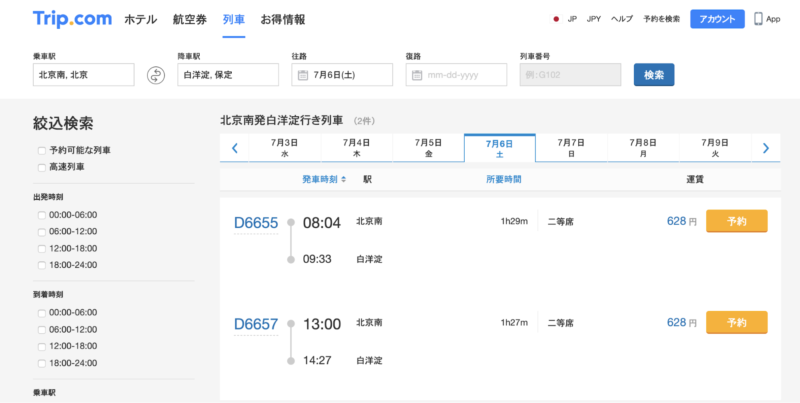Sort by 発車時刻 column
The width and height of the screenshot is (800, 403).
[324, 180]
